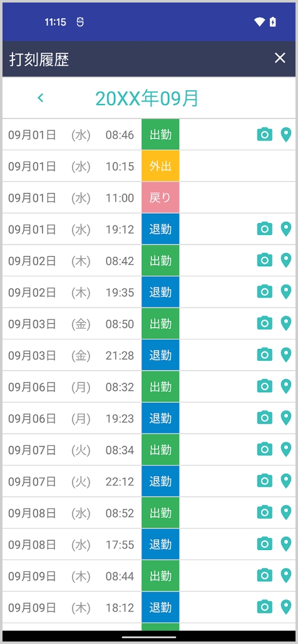Viewport: 298px width, 644px height.
Task: Tap Wi-Fi icon in status bar
Action: (259, 22)
